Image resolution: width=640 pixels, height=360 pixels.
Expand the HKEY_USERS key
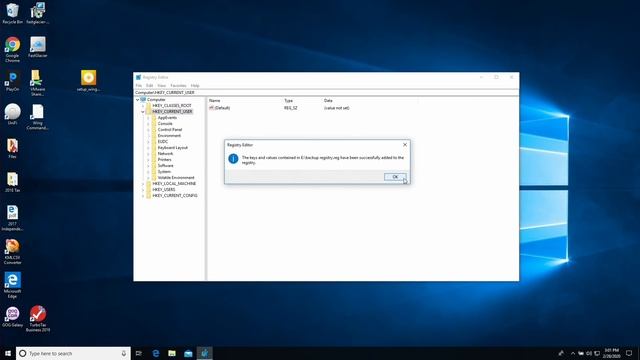[x=143, y=190]
